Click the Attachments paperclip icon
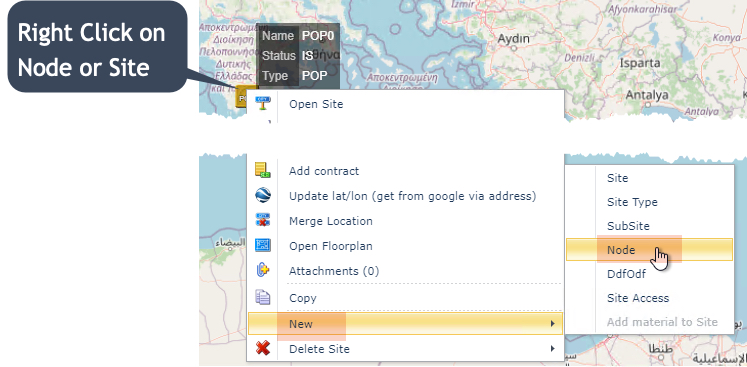 click(x=263, y=270)
